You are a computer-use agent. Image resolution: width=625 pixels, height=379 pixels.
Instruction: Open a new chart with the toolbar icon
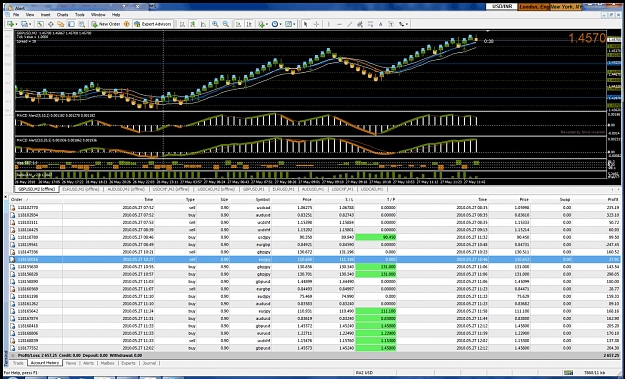10,24
